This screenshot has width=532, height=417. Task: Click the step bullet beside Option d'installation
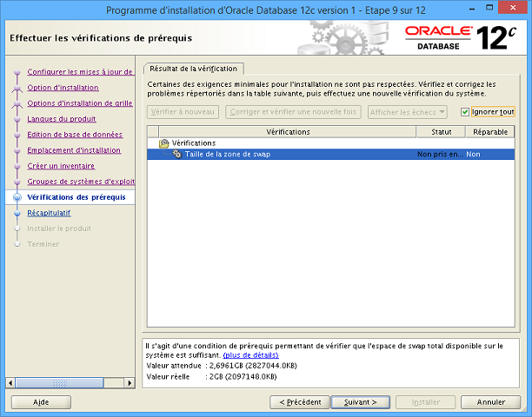click(x=17, y=88)
